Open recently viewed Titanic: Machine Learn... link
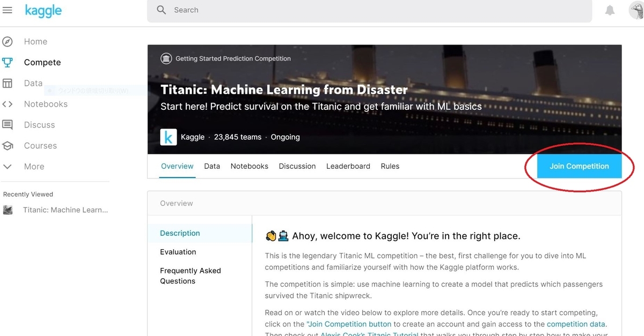The width and height of the screenshot is (644, 336). click(x=65, y=210)
